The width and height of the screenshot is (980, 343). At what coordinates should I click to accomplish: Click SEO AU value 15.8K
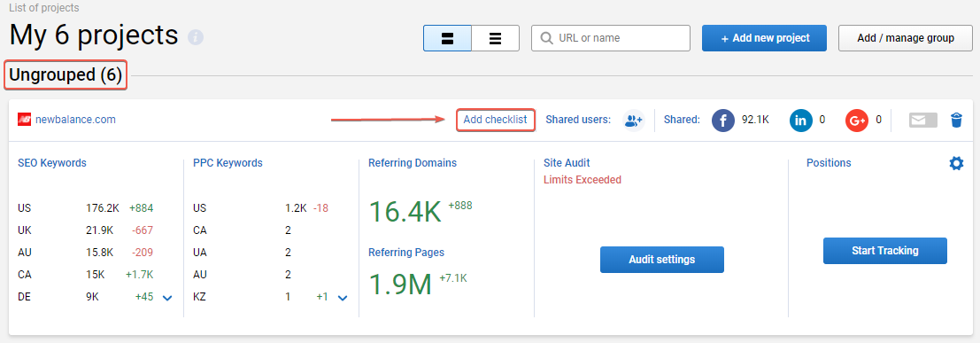[99, 253]
